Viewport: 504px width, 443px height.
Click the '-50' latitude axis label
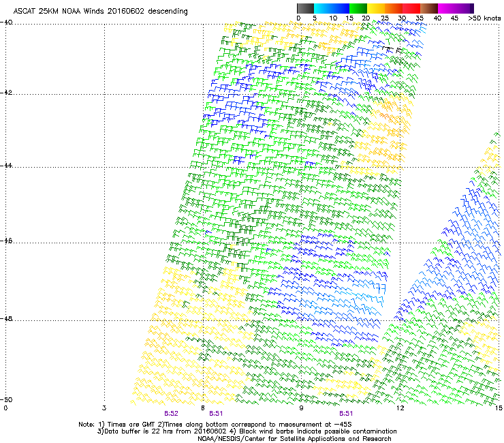click(6, 400)
